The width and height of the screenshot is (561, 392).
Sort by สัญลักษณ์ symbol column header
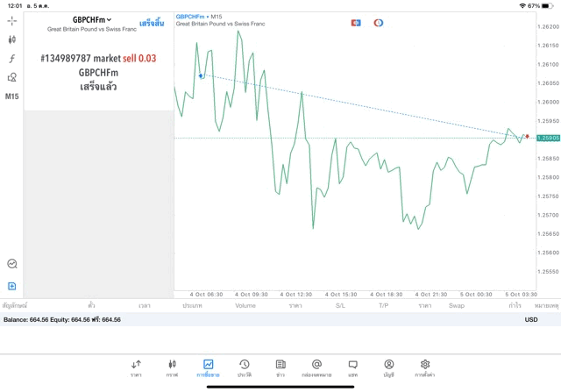click(x=15, y=305)
